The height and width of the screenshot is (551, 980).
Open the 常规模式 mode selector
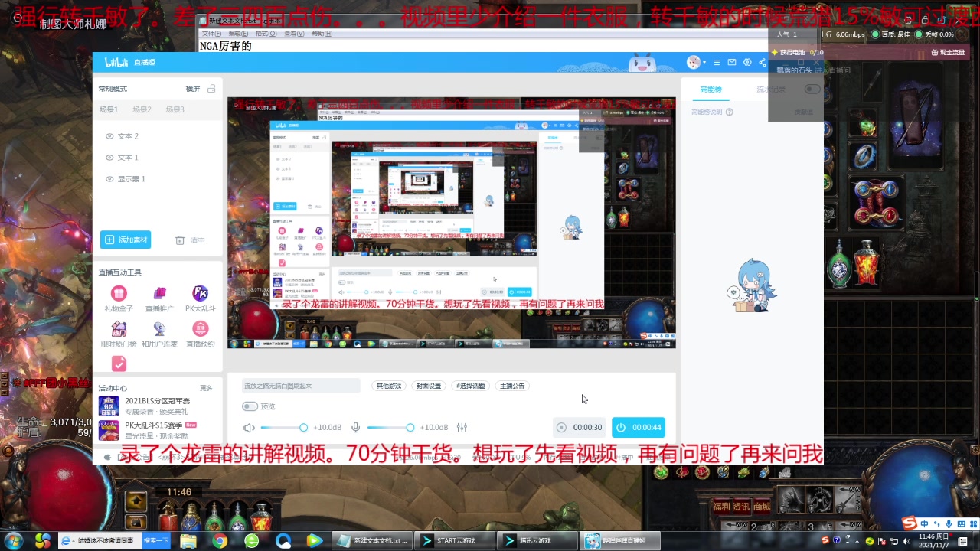coord(113,89)
